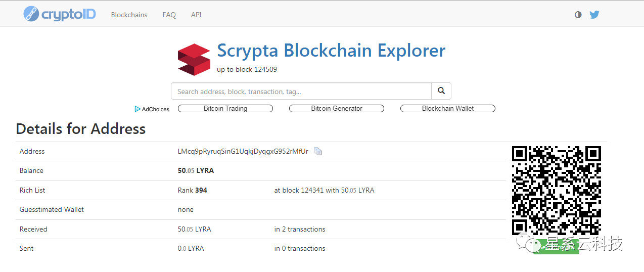
Task: Click the cryptoID logo
Action: click(60, 14)
